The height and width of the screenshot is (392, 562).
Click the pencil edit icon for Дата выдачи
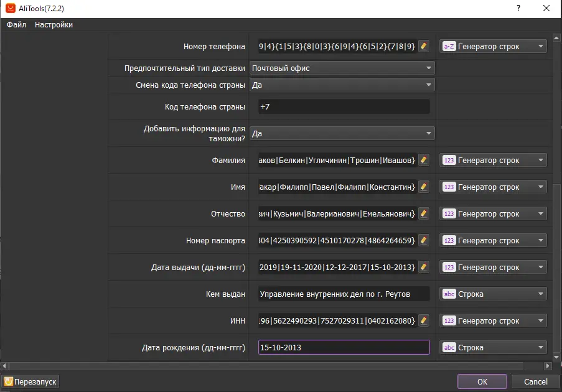[x=424, y=267]
